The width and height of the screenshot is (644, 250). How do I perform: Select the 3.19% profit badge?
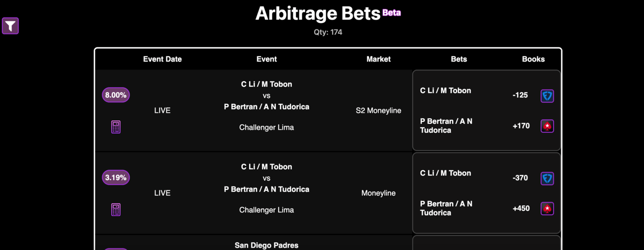[116, 177]
